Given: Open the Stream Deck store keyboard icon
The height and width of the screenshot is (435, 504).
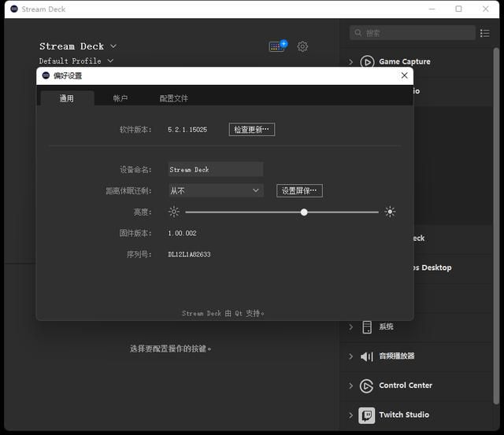Looking at the screenshot, I should point(278,46).
